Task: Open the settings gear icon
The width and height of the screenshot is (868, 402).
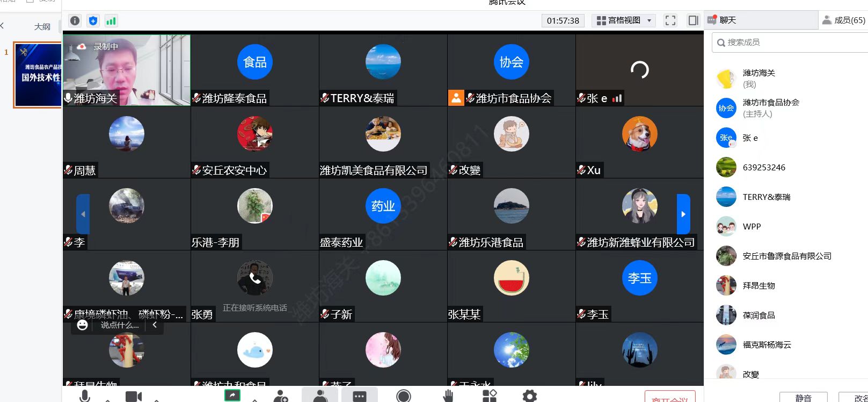Action: 530,397
